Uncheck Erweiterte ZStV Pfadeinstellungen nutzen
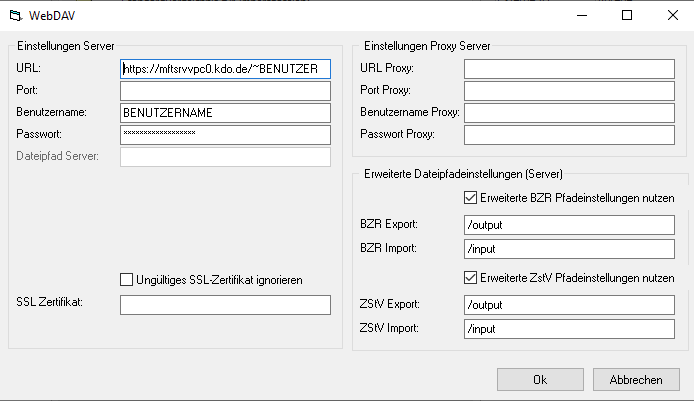Viewport: 694px width, 401px height. 472,277
